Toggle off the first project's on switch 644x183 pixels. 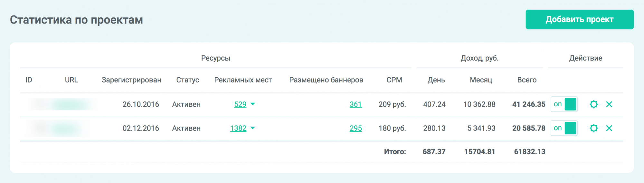point(564,104)
